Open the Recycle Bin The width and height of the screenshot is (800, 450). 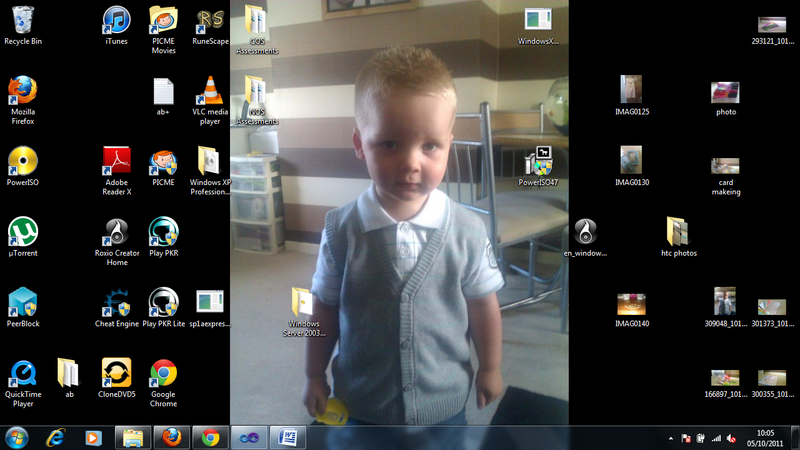22,20
